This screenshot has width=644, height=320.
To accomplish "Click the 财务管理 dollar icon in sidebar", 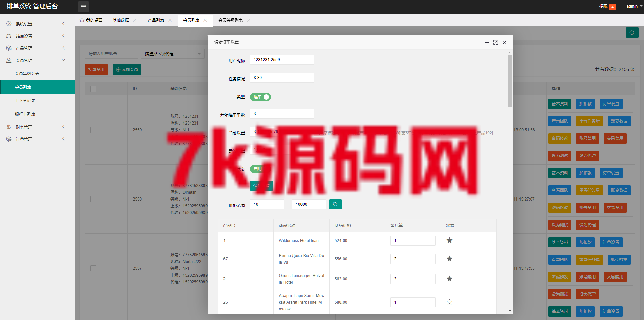I will click(9, 127).
